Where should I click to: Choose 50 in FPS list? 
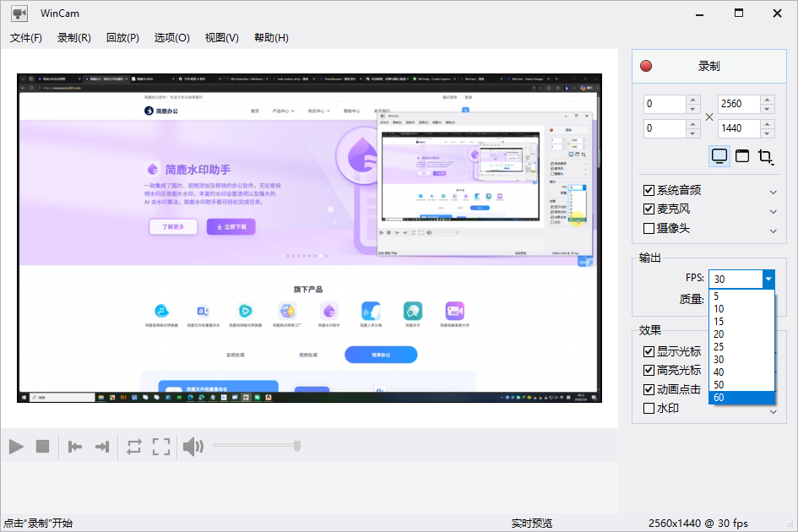[x=741, y=385]
